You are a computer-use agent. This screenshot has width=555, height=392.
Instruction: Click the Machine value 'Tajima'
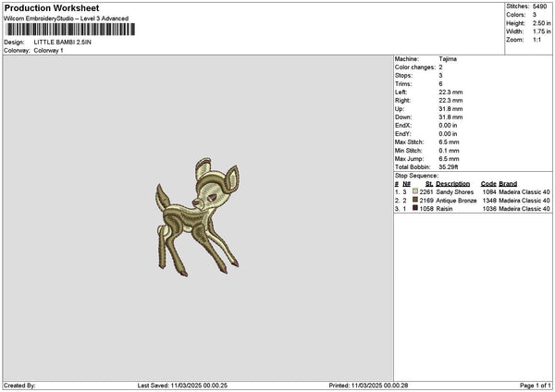click(448, 59)
